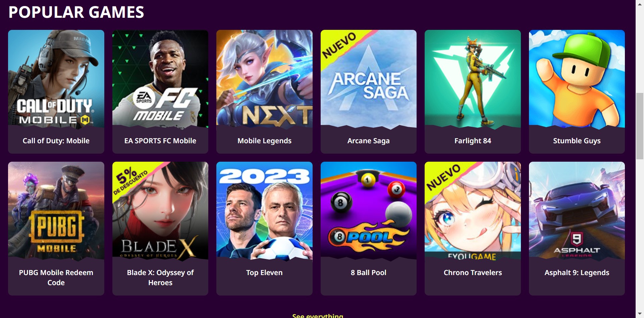Screen dimensions: 644x318
Task: Click the PUBG Mobile Redeem Code title
Action: tap(56, 277)
